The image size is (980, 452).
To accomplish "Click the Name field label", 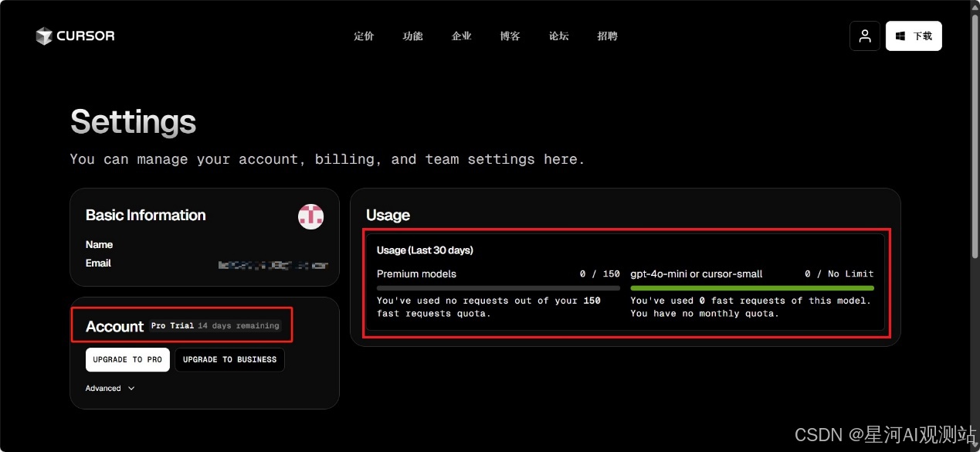I will pyautogui.click(x=99, y=244).
